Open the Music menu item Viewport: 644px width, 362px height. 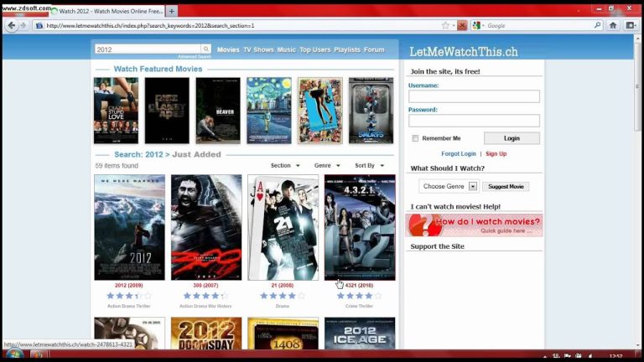tap(286, 49)
